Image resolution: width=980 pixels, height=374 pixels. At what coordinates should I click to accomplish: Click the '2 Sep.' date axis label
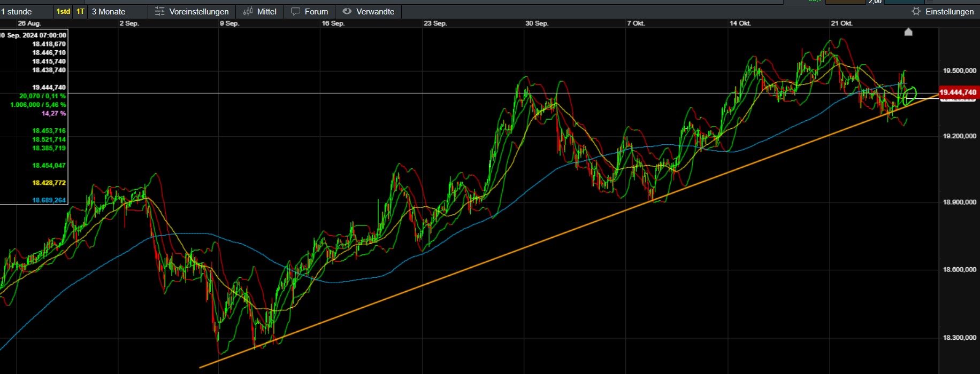coord(129,24)
